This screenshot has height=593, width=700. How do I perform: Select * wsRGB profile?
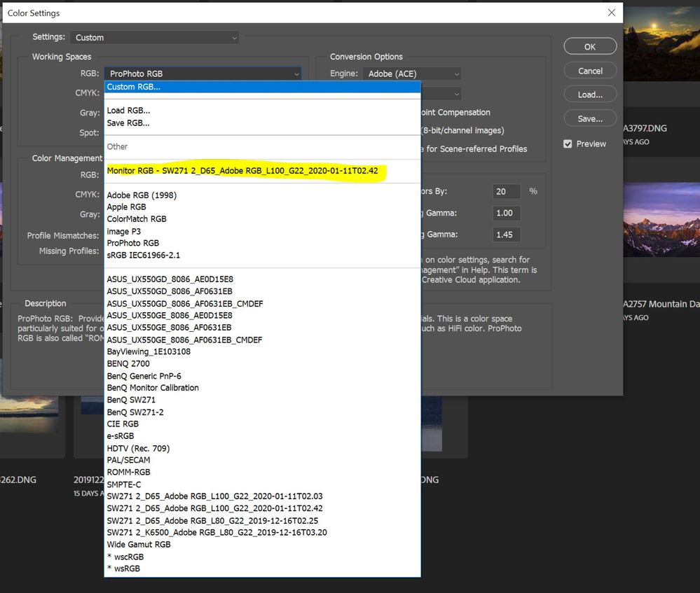click(x=263, y=568)
